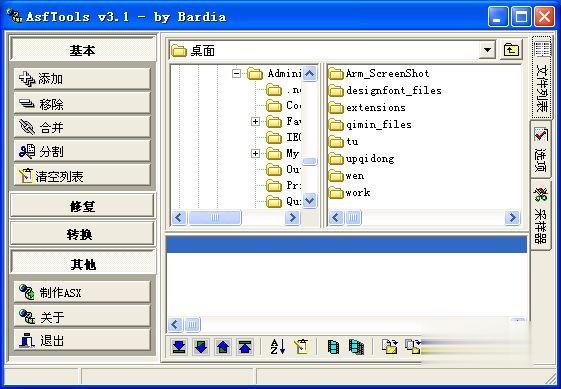Image resolution: width=561 pixels, height=389 pixels.
Task: Click the 清空列表 button
Action: tap(82, 176)
